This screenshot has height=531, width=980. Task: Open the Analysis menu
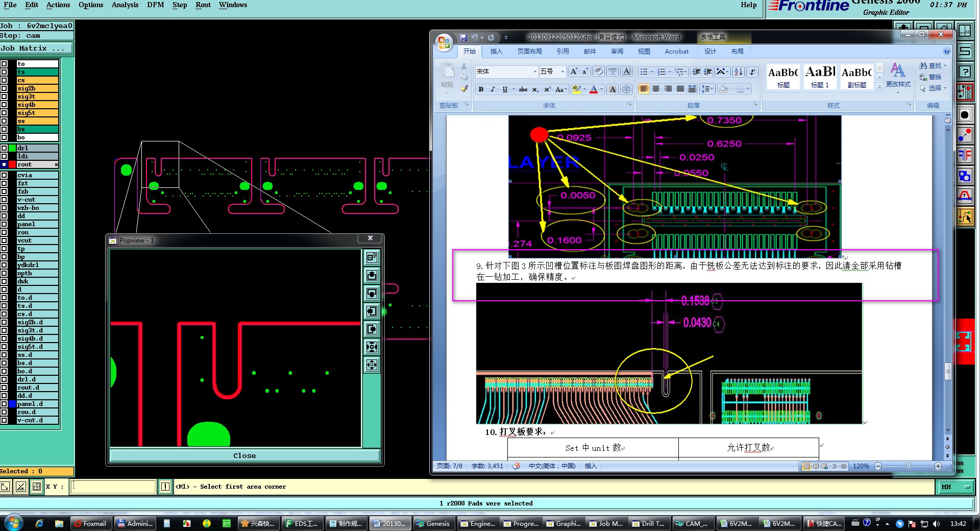click(125, 5)
